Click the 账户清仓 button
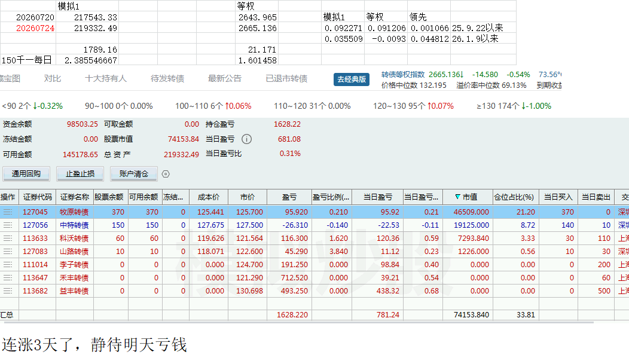The width and height of the screenshot is (629, 364). pos(133,173)
